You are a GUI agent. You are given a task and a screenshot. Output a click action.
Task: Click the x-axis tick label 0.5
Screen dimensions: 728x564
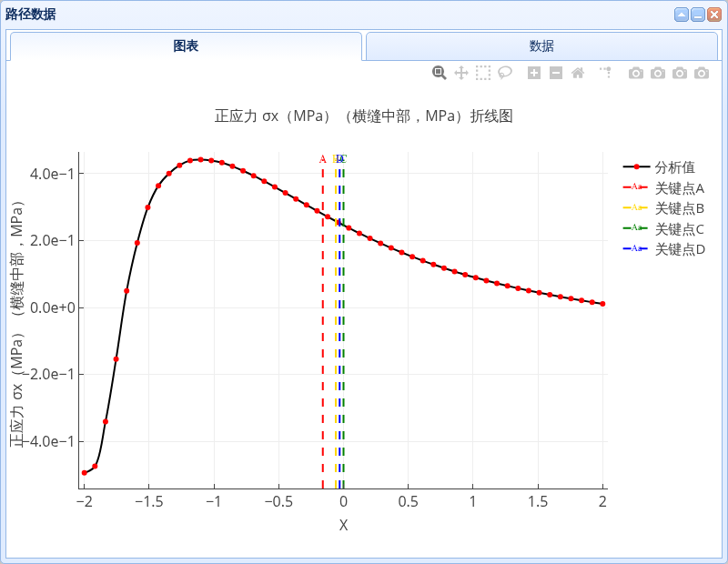point(408,501)
